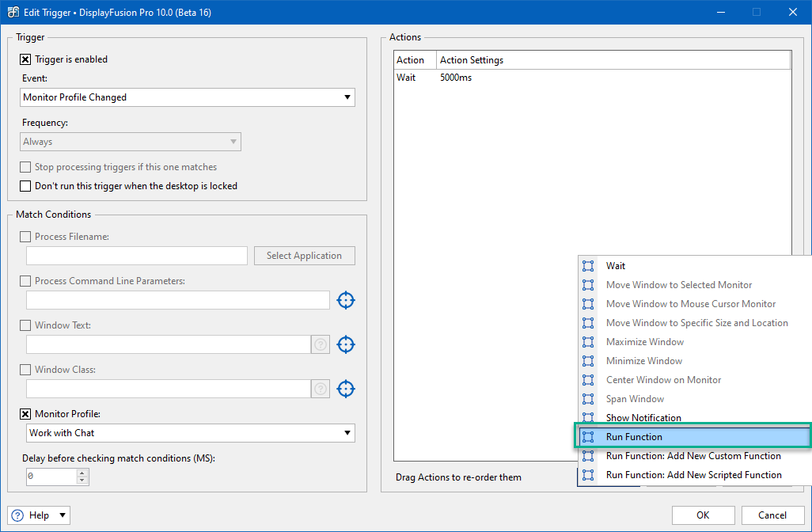Click the icon beside Span Window
Image resolution: width=812 pixels, height=532 pixels.
click(x=588, y=399)
